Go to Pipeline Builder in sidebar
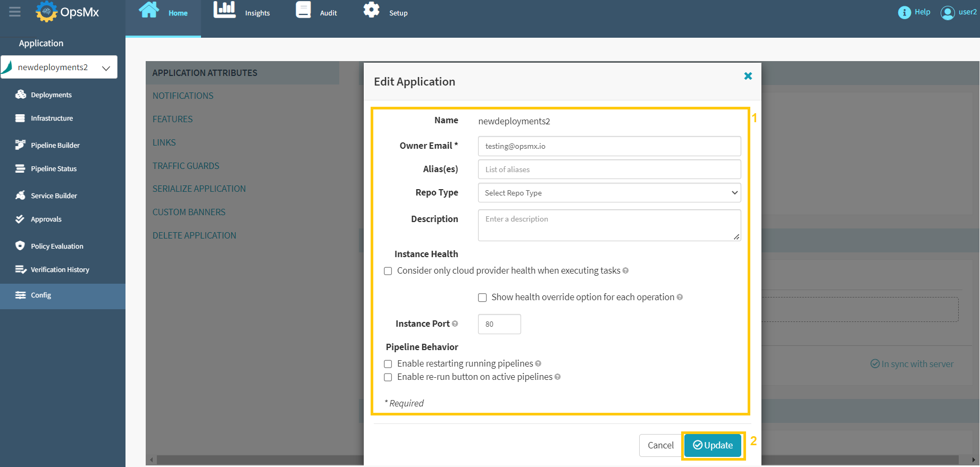The image size is (980, 467). pyautogui.click(x=55, y=145)
